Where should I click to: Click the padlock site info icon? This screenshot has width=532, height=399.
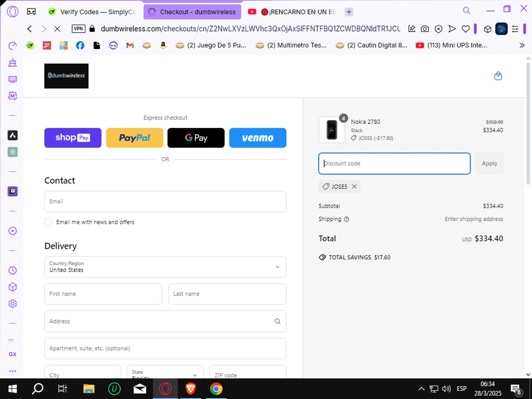92,29
